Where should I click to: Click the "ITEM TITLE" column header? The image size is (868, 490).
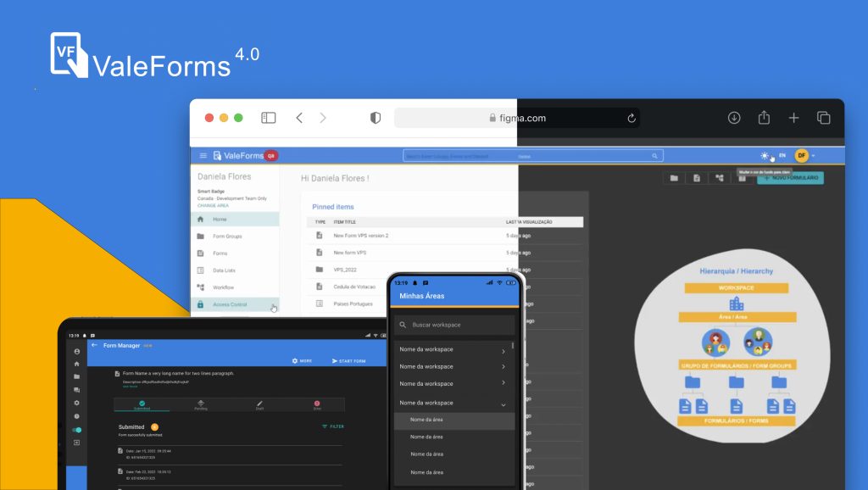(x=344, y=222)
